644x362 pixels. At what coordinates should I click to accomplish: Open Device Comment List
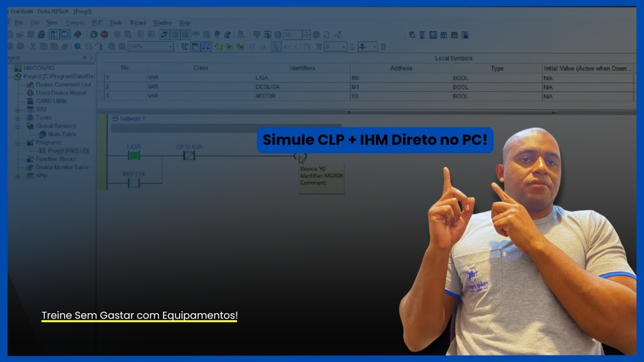(x=63, y=84)
